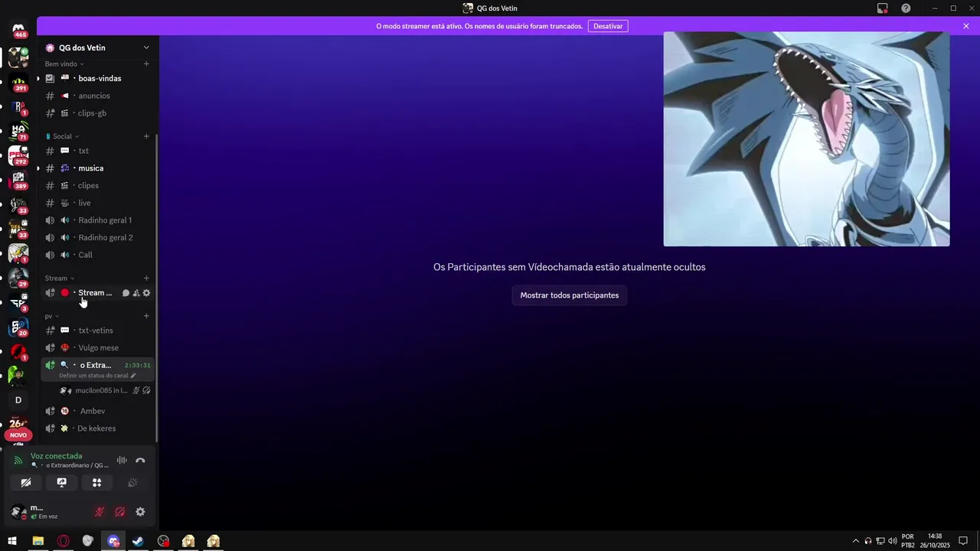The image size is (980, 551).
Task: Open server icon with 71 badge
Action: pyautogui.click(x=18, y=131)
